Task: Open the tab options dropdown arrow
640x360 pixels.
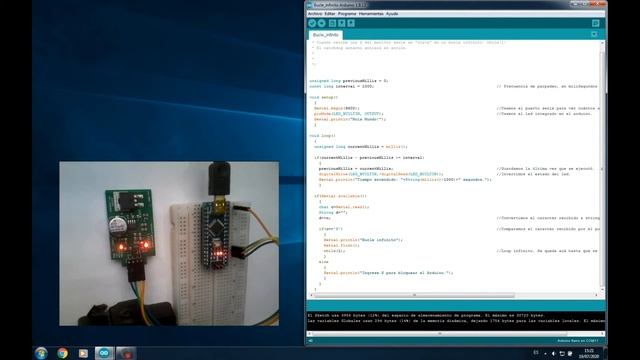Action: (594, 35)
